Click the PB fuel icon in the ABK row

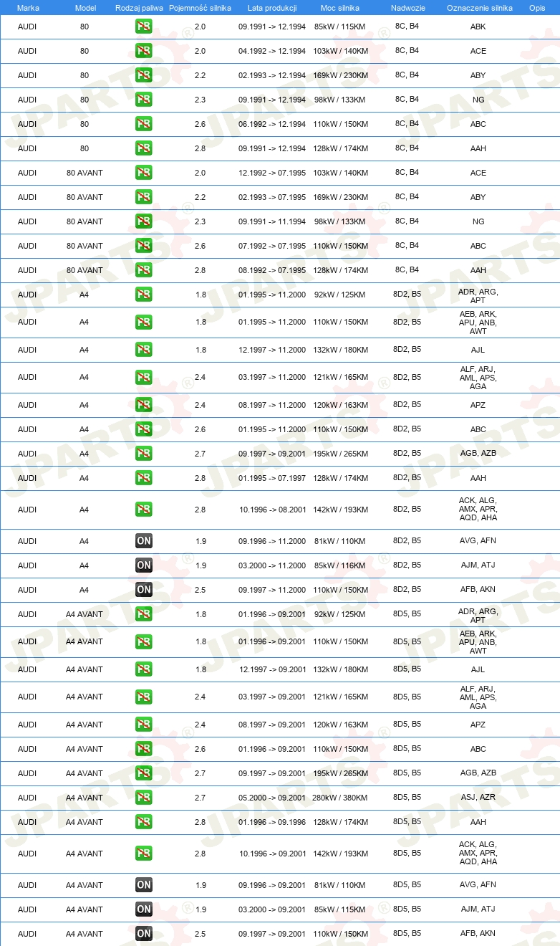144,27
